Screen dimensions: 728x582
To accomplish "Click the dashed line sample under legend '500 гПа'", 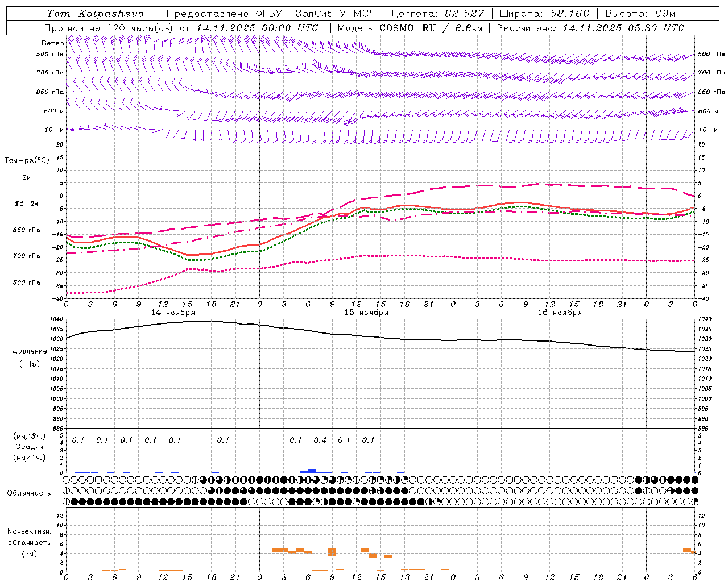I will (x=26, y=289).
